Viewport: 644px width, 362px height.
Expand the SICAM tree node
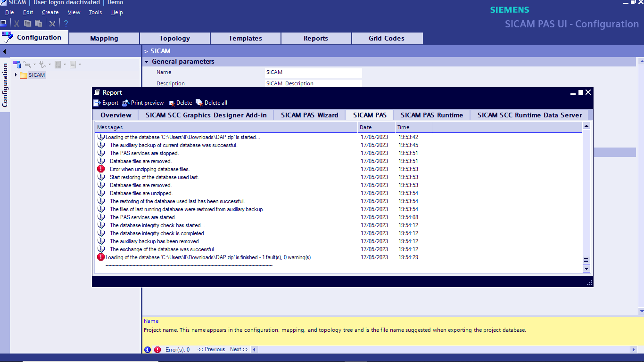point(16,75)
